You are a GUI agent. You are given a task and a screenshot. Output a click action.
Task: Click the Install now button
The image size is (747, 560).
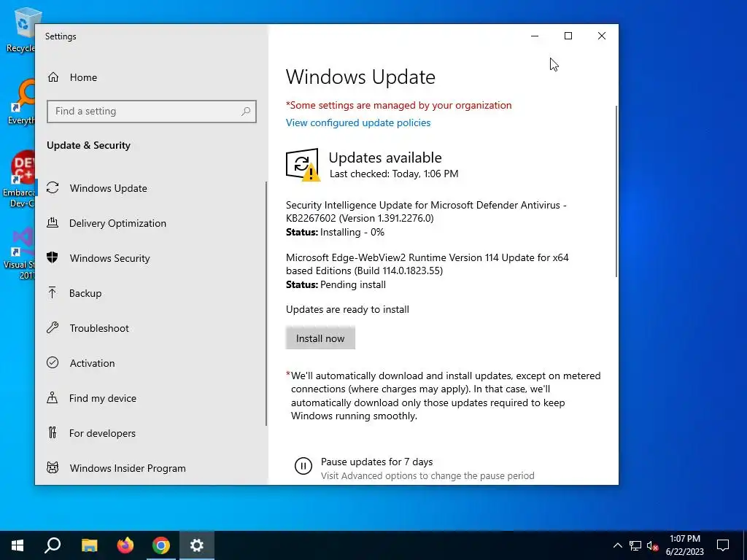tap(320, 338)
